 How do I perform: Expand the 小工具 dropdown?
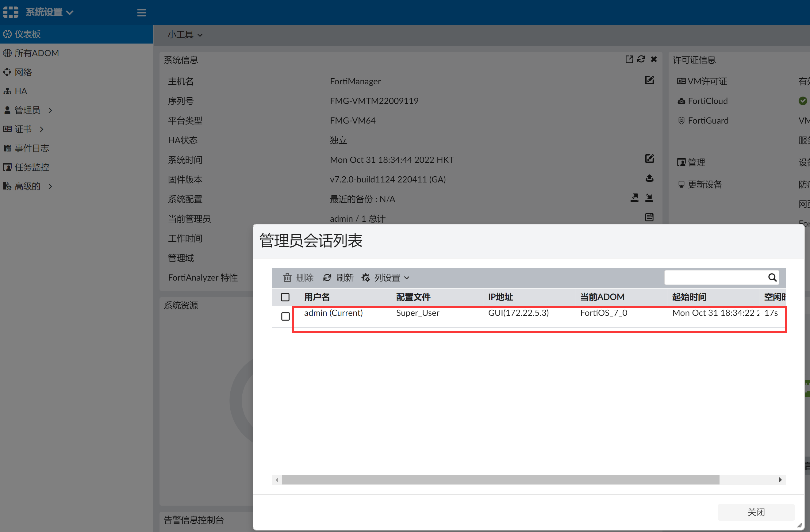coord(185,35)
